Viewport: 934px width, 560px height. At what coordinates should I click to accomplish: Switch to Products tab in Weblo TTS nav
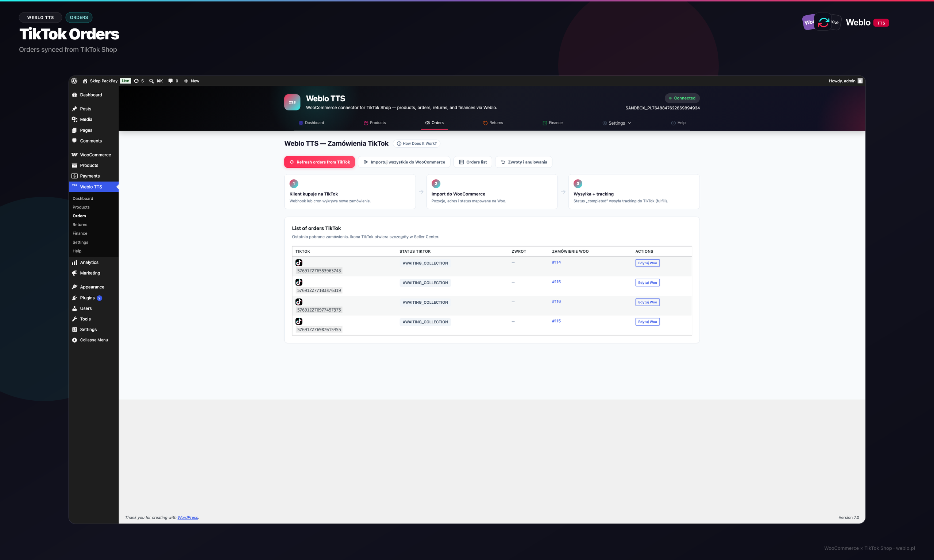[x=374, y=122]
